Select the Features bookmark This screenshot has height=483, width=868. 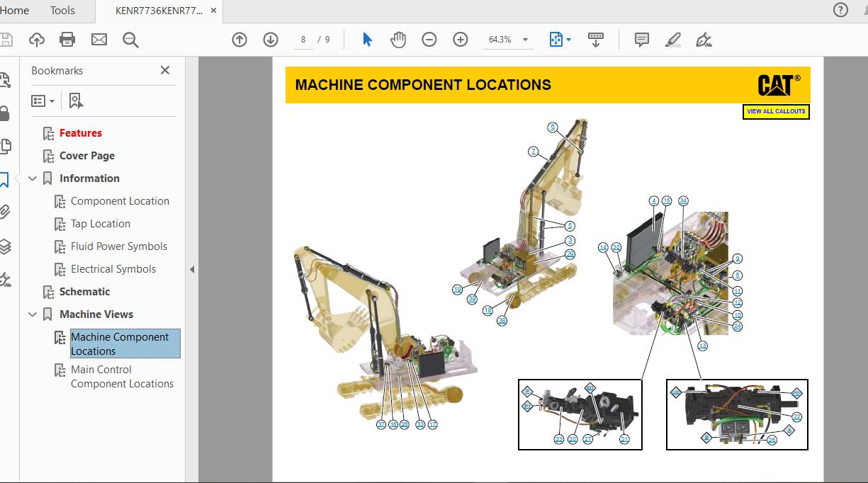click(x=80, y=132)
